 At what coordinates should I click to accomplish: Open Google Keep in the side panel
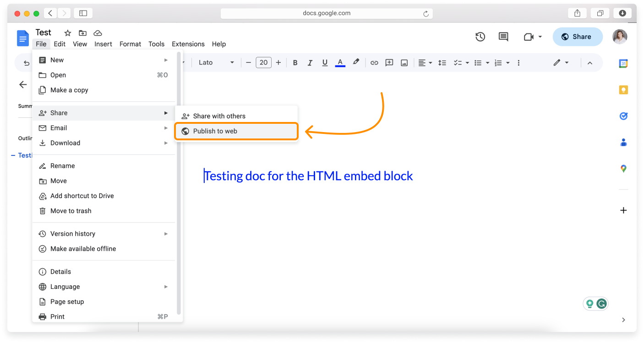[x=623, y=89]
